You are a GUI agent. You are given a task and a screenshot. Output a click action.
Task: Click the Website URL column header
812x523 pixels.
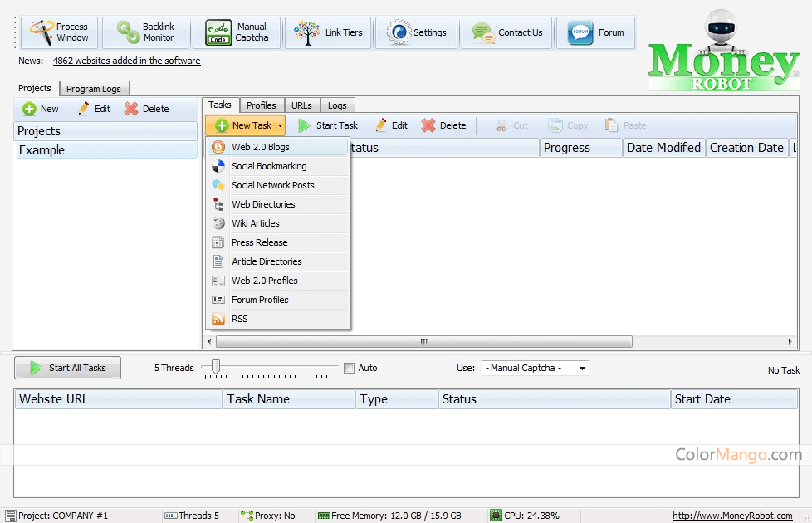119,399
